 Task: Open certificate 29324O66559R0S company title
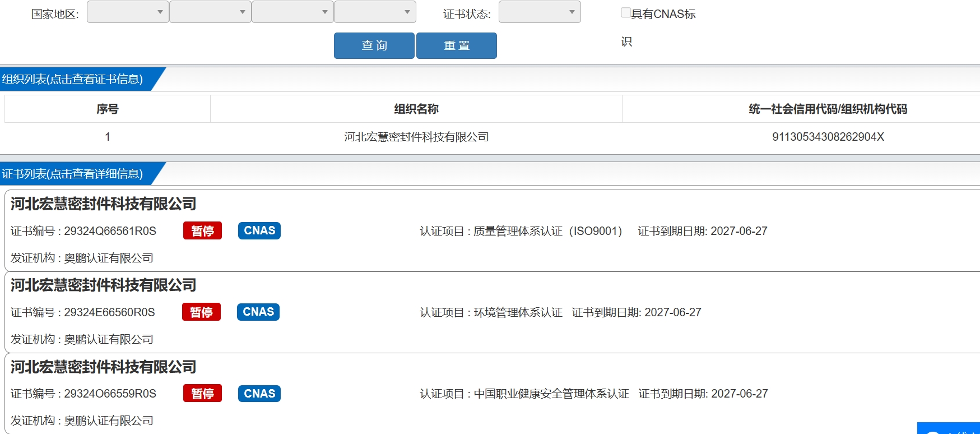point(104,367)
